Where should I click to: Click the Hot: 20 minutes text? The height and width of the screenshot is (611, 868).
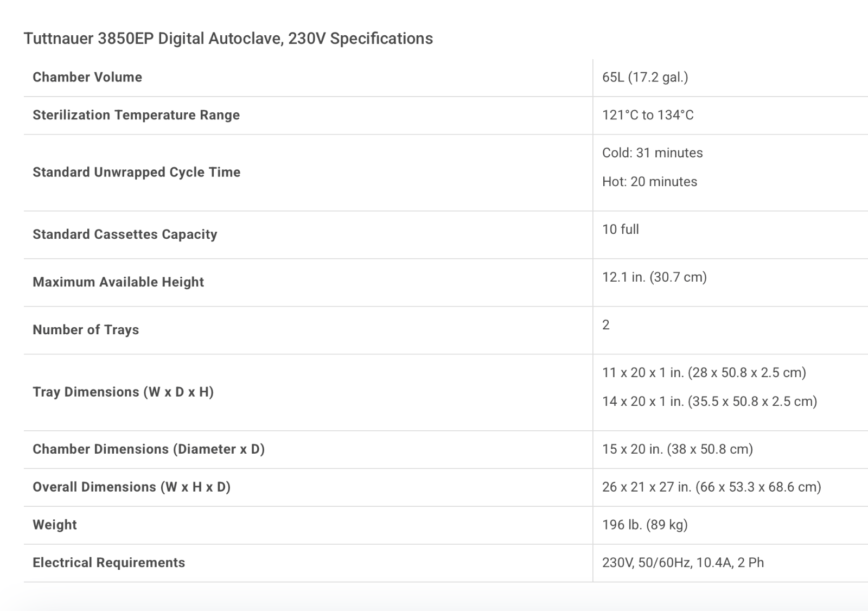(649, 181)
